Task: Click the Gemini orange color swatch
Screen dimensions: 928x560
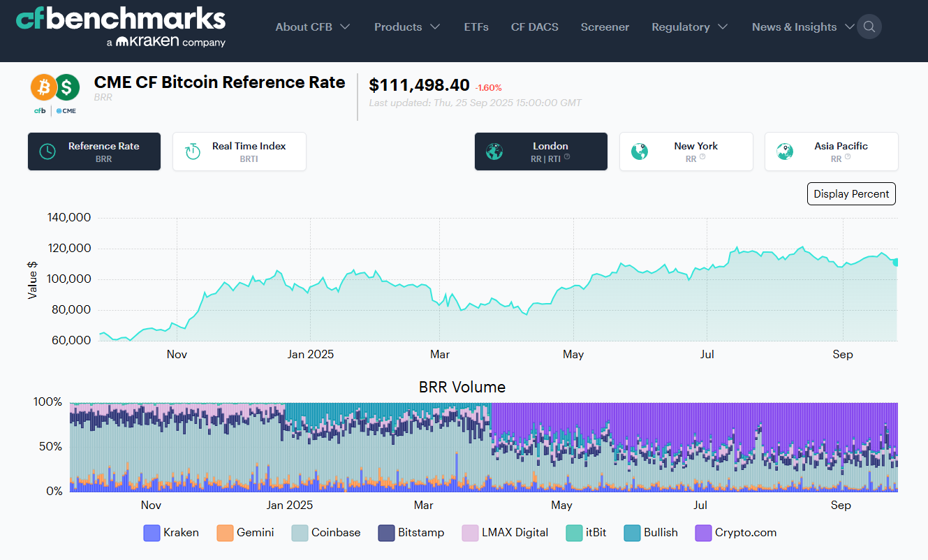Action: pos(226,533)
